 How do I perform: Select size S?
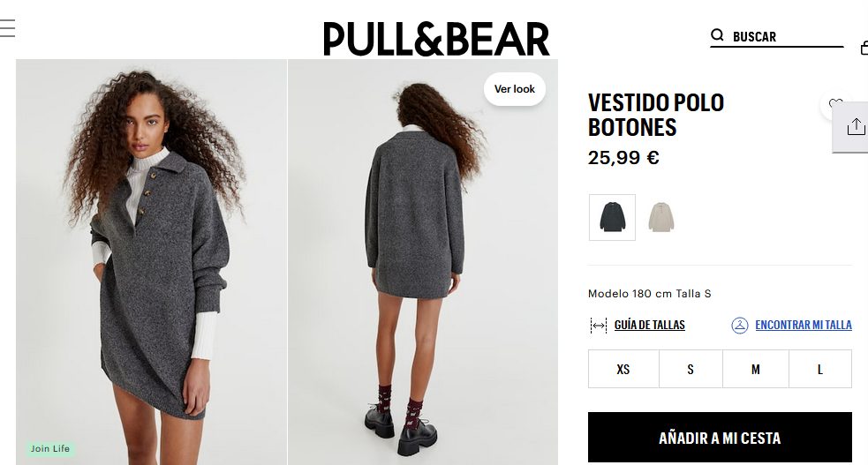pos(691,369)
